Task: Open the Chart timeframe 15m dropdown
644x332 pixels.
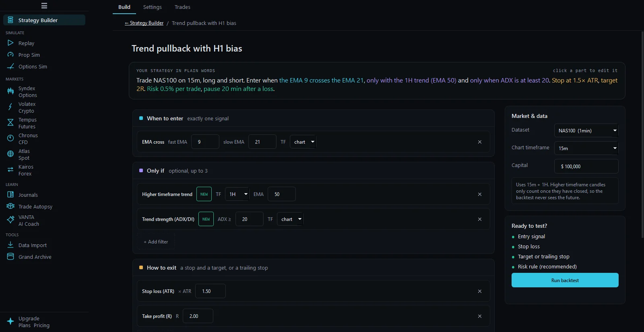Action: pos(586,148)
